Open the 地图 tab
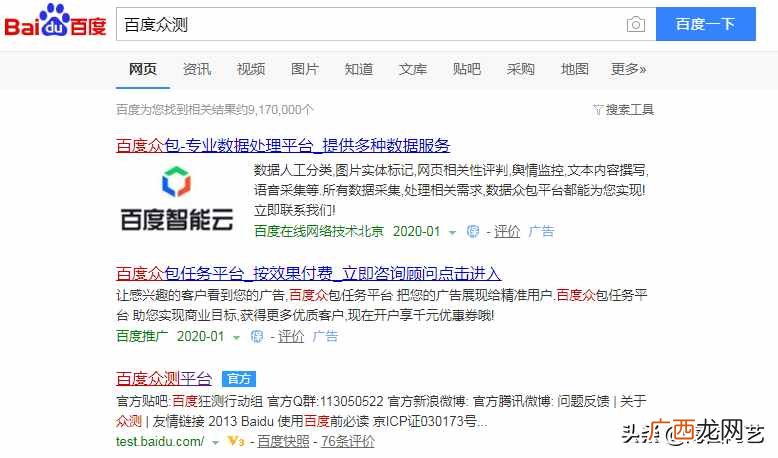This screenshot has width=778, height=458. point(575,69)
